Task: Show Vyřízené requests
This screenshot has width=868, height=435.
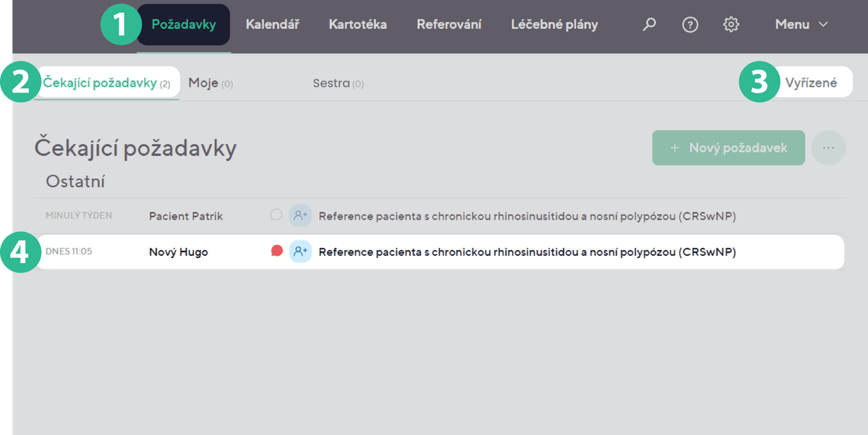Action: point(811,83)
